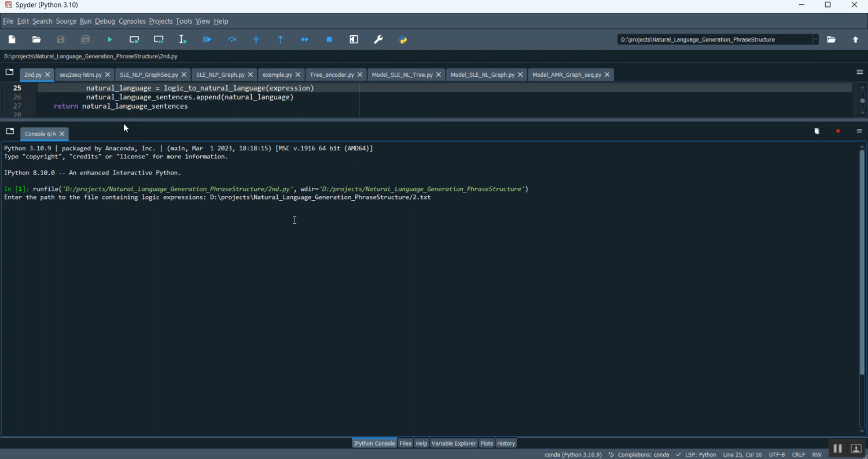The image size is (868, 459).
Task: Switch to the Variable Explorer pane tab
Action: (x=454, y=443)
